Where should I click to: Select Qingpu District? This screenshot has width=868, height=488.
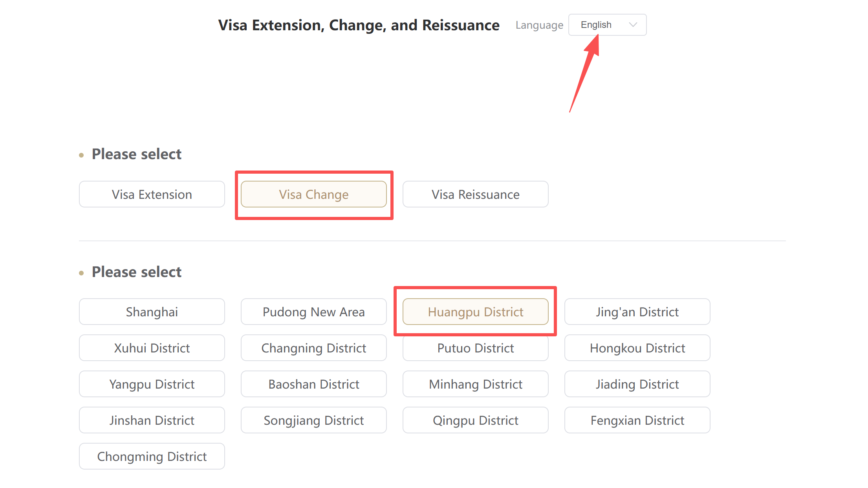(476, 420)
